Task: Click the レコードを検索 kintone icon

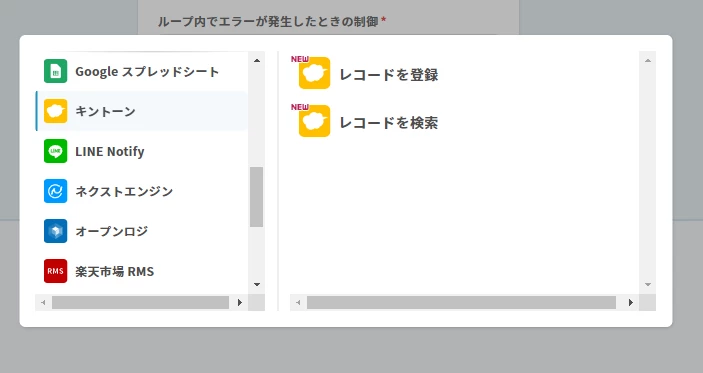Action: 314,121
